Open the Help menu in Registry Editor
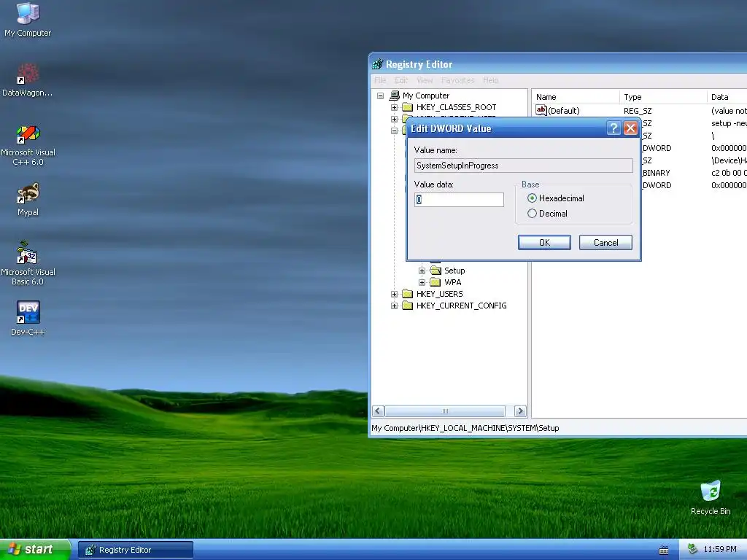Screen dimensions: 747x560 click(490, 80)
